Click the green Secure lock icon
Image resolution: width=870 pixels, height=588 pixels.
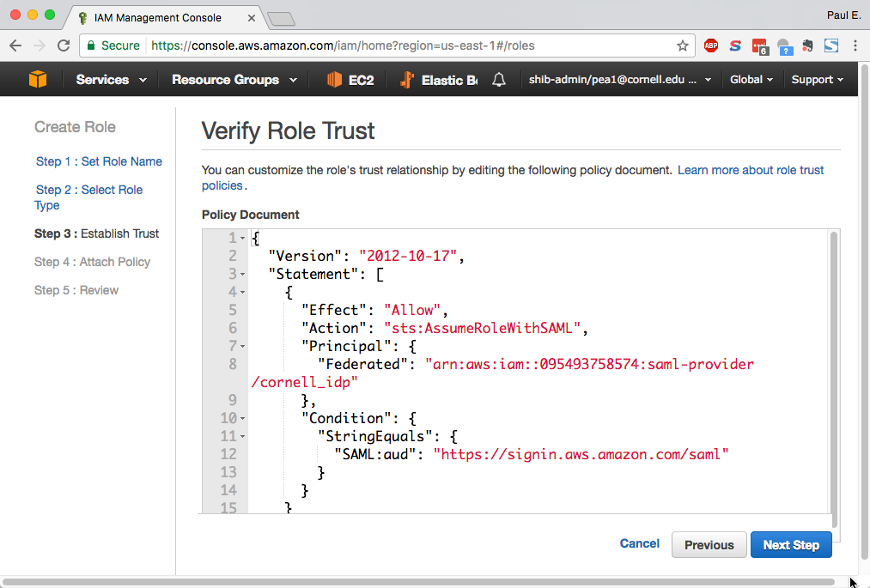(x=91, y=45)
